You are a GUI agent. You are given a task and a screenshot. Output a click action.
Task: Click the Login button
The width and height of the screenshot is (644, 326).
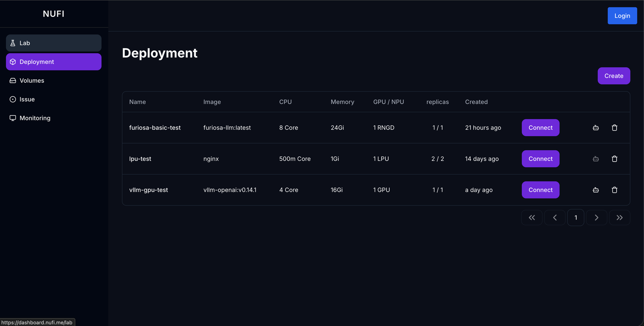point(622,15)
